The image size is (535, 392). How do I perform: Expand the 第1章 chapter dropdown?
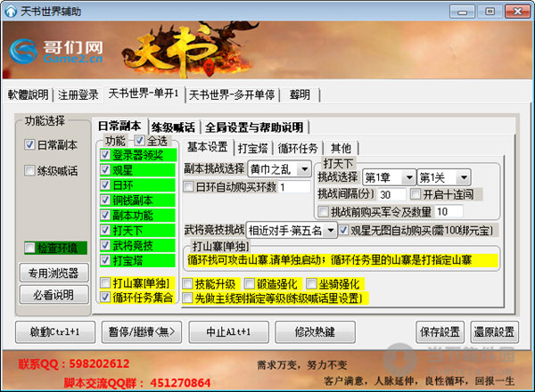tap(389, 177)
